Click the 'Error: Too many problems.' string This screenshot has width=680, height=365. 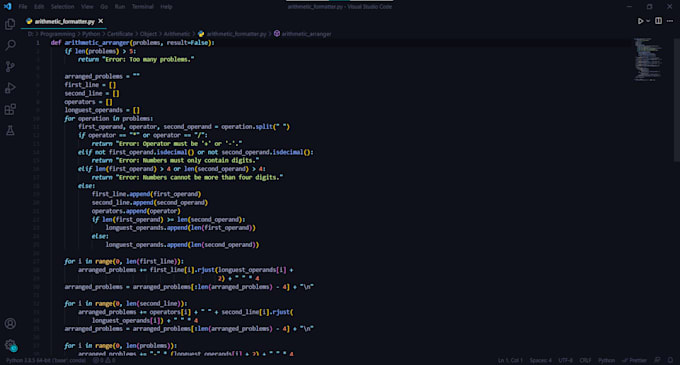coord(148,59)
